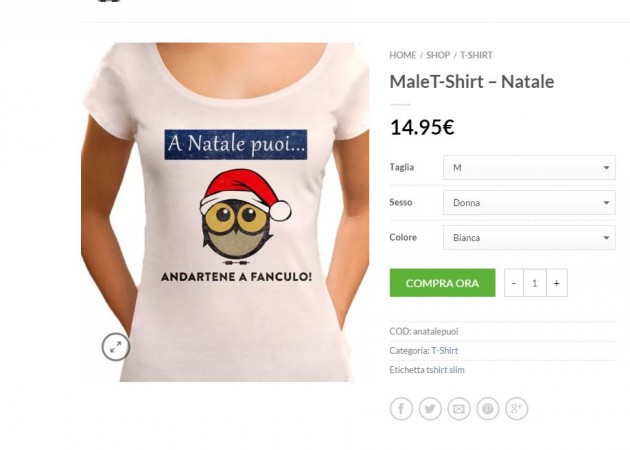Viewport: 630px width, 450px height.
Task: Share product on Twitter icon
Action: click(x=430, y=409)
